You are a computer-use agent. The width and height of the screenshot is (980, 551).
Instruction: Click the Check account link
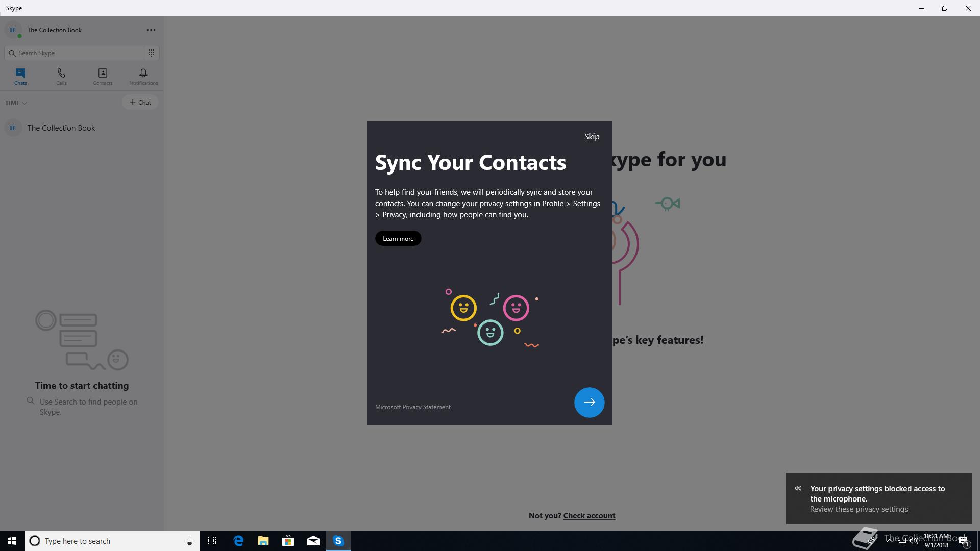[589, 516]
